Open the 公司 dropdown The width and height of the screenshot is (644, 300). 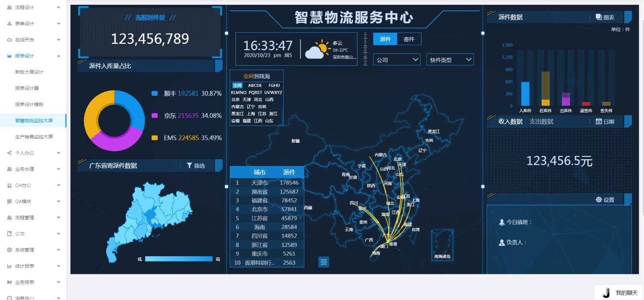tap(396, 60)
